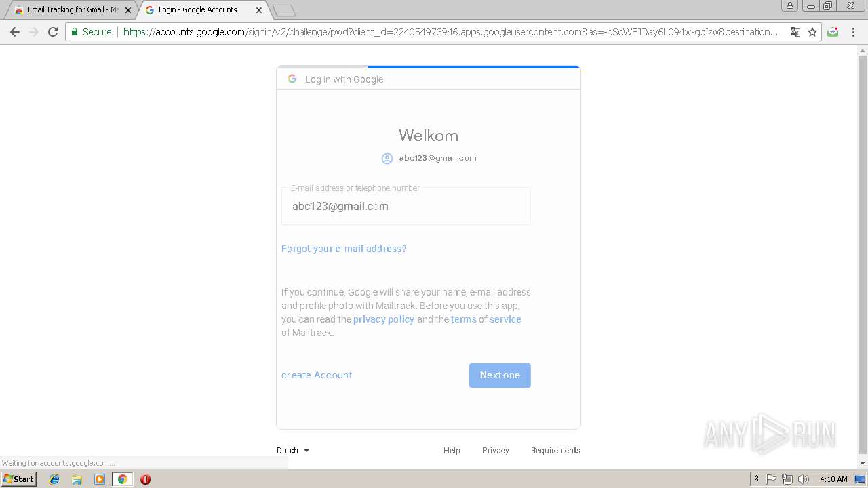Viewport: 868px width, 488px height.
Task: Click the account avatar icon beside abc123@gmail.com
Action: (x=387, y=158)
